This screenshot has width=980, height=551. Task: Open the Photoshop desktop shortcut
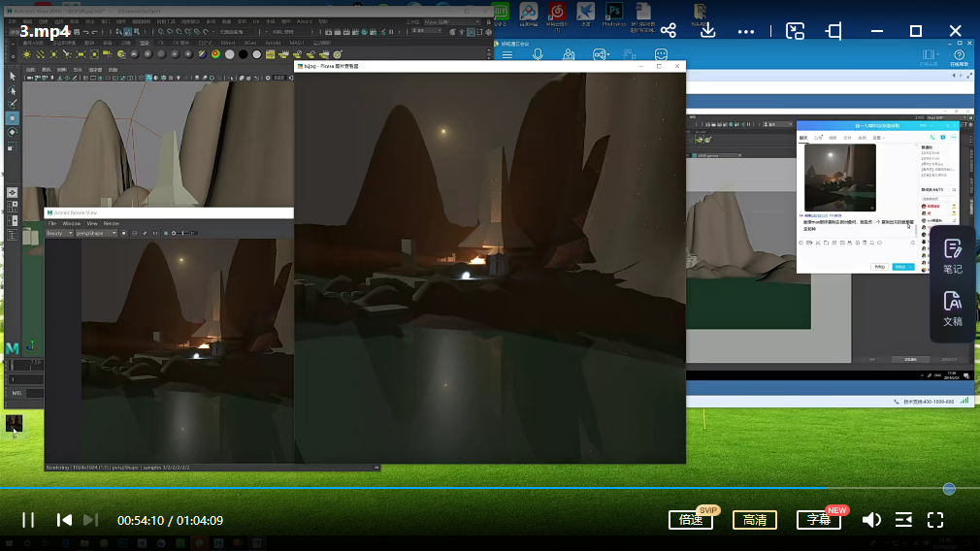(614, 15)
